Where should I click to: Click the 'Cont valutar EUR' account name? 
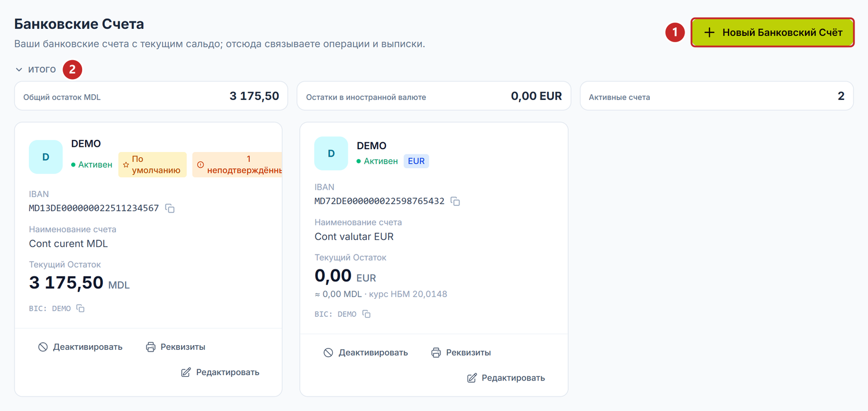354,236
